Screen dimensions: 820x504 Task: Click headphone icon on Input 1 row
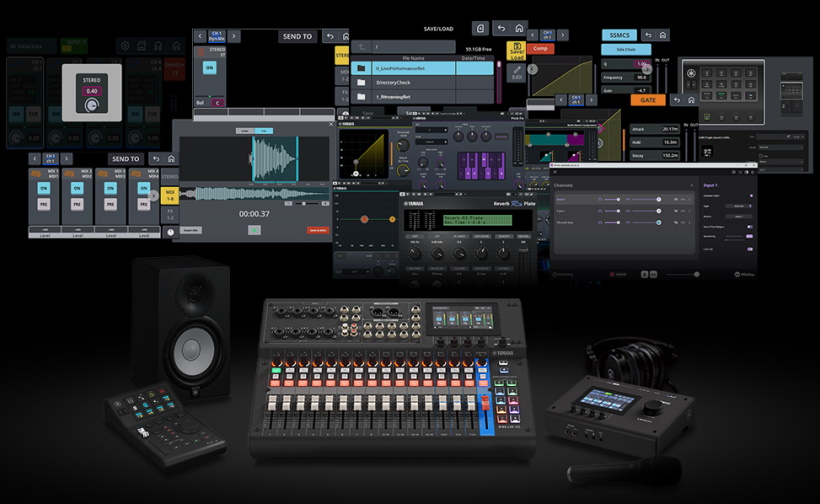point(600,199)
